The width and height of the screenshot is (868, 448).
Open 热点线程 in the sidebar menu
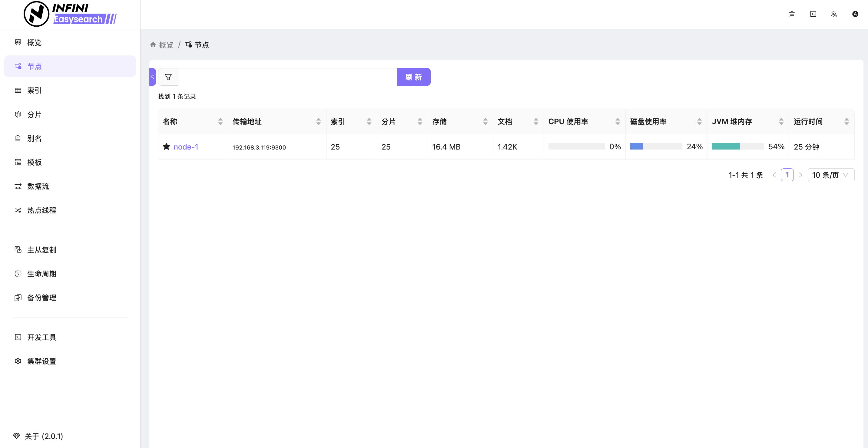coord(41,210)
